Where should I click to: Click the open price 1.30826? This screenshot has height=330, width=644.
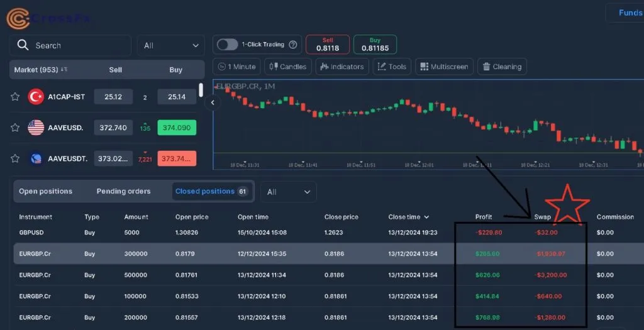(186, 233)
